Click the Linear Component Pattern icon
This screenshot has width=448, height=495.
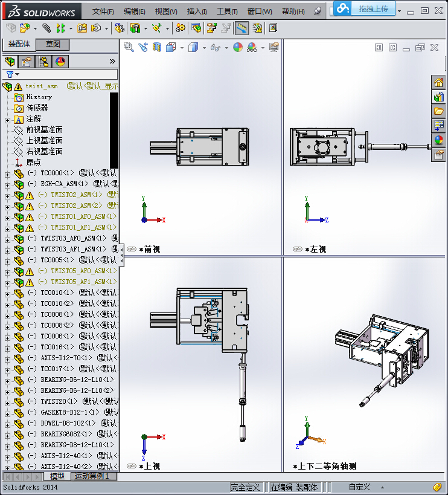[60, 28]
